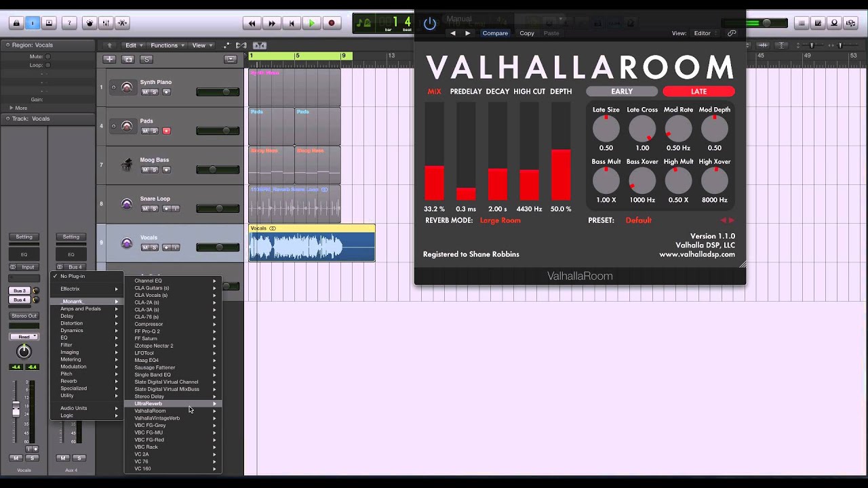Image resolution: width=868 pixels, height=488 pixels.
Task: Click the Late Size knob
Action: tap(606, 128)
